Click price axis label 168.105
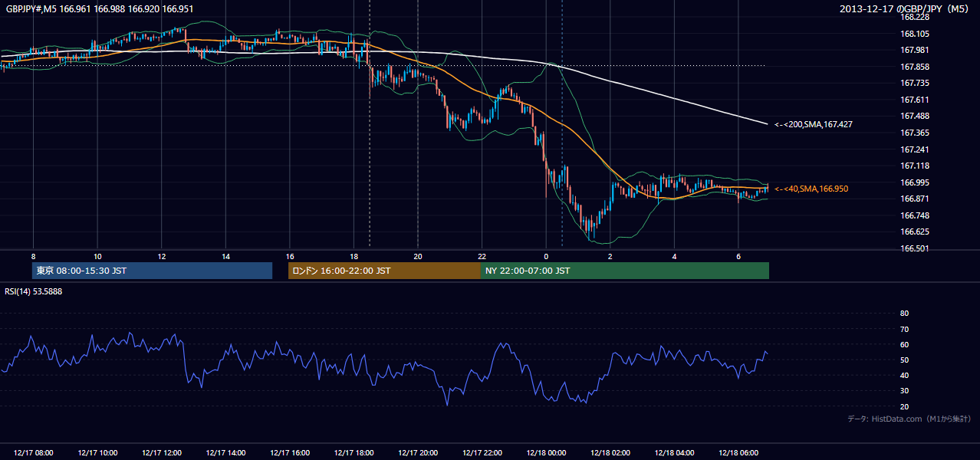The width and height of the screenshot is (980, 460). point(915,34)
